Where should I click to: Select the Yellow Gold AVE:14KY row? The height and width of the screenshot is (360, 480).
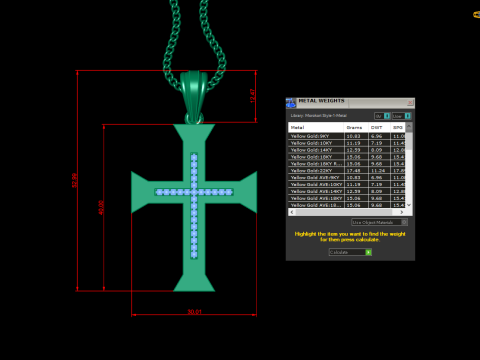click(x=347, y=191)
